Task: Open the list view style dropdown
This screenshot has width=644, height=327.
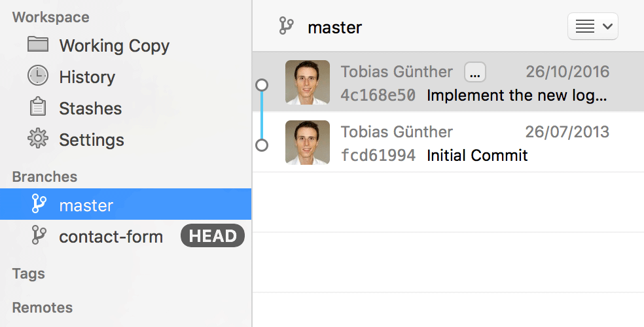Action: coord(593,27)
